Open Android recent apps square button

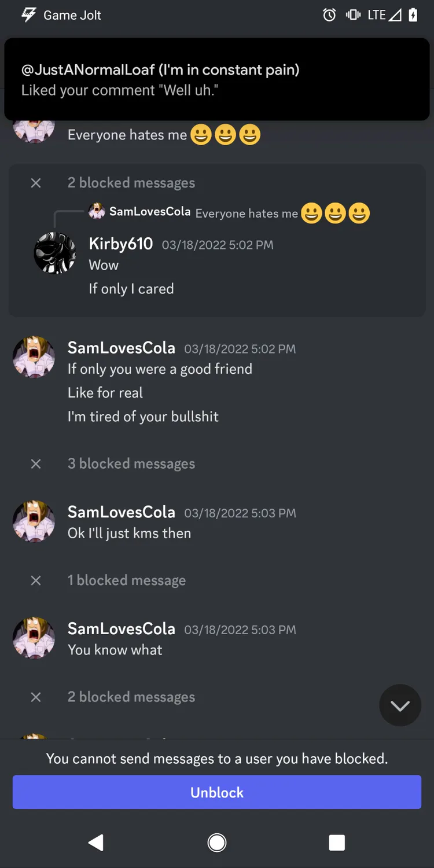[337, 843]
